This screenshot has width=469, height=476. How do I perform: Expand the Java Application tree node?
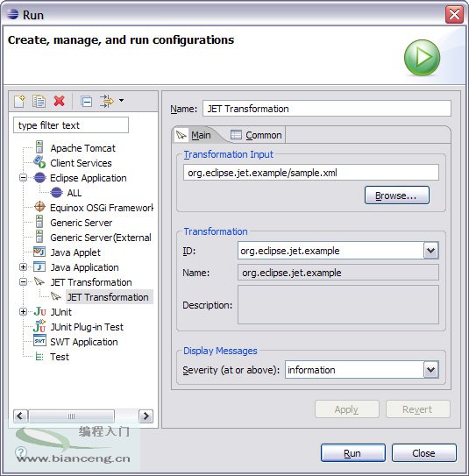(23, 266)
